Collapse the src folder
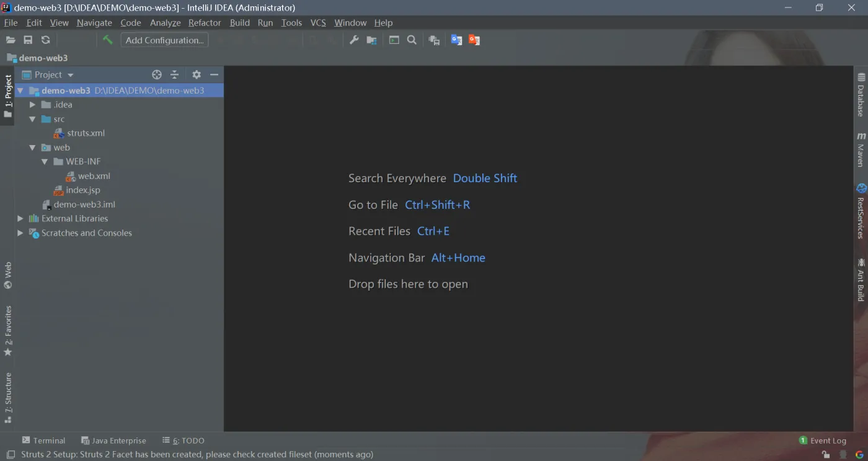 (32, 119)
